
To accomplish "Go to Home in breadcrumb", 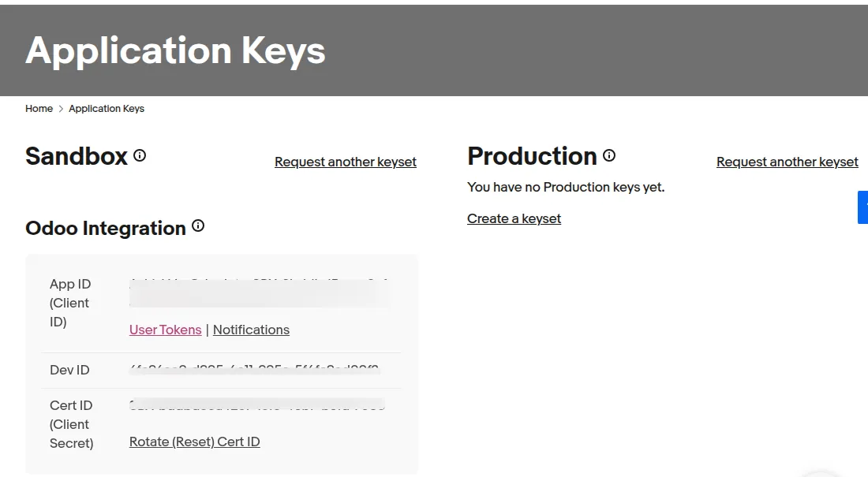I will tap(39, 109).
